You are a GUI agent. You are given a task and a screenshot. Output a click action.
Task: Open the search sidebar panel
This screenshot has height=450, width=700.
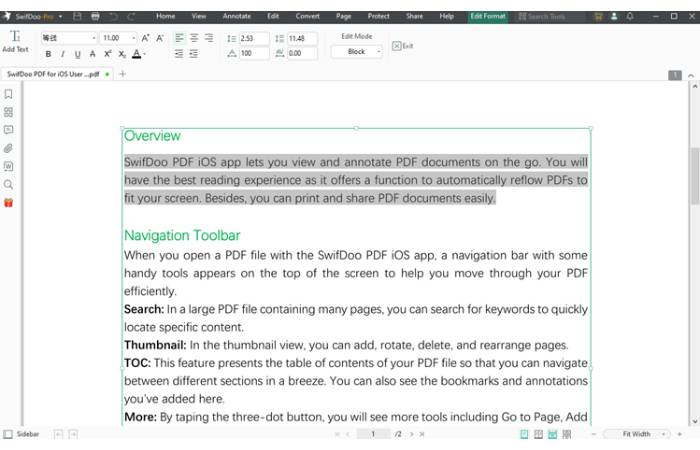coord(8,184)
